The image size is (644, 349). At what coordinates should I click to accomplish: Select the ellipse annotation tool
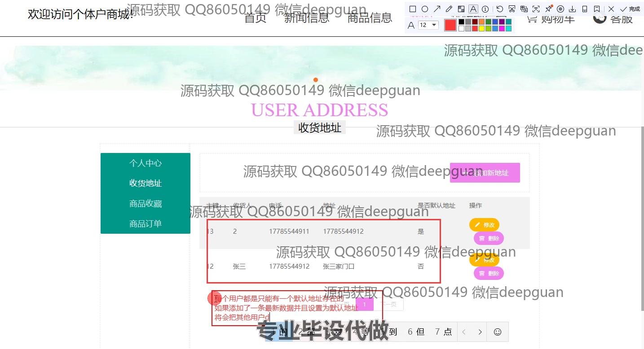click(x=425, y=9)
